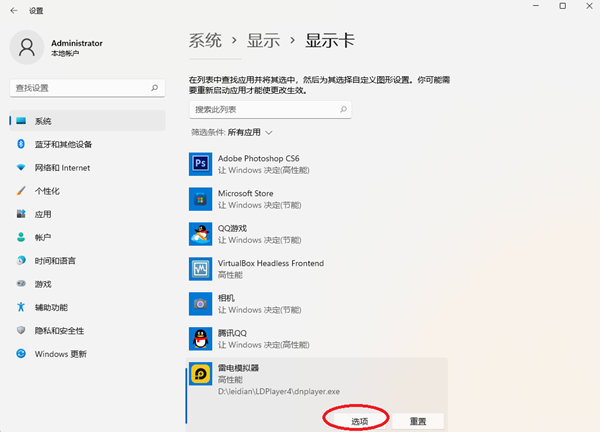Click the Bluetooth icon in sidebar

(x=21, y=144)
